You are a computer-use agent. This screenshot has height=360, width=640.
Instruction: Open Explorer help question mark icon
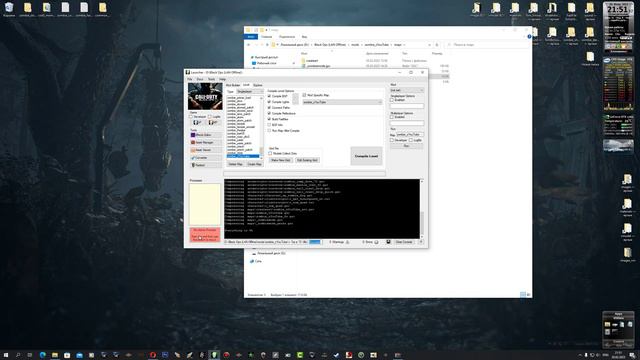tap(529, 37)
